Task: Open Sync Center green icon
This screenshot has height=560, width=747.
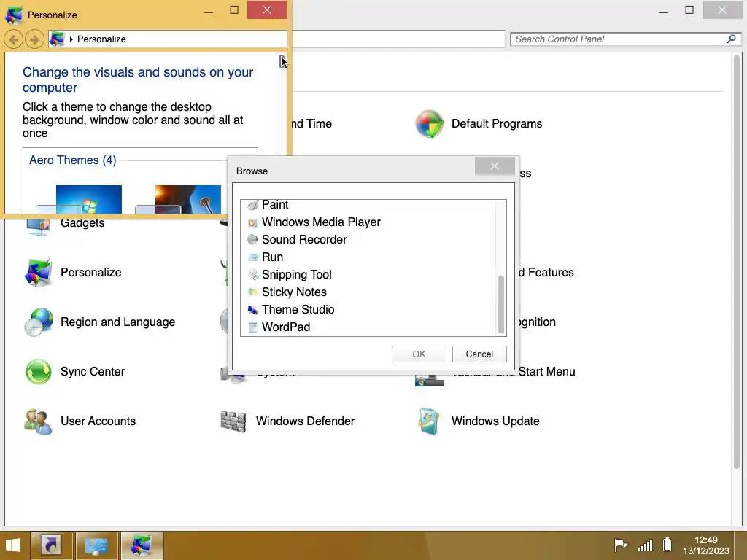Action: tap(38, 371)
